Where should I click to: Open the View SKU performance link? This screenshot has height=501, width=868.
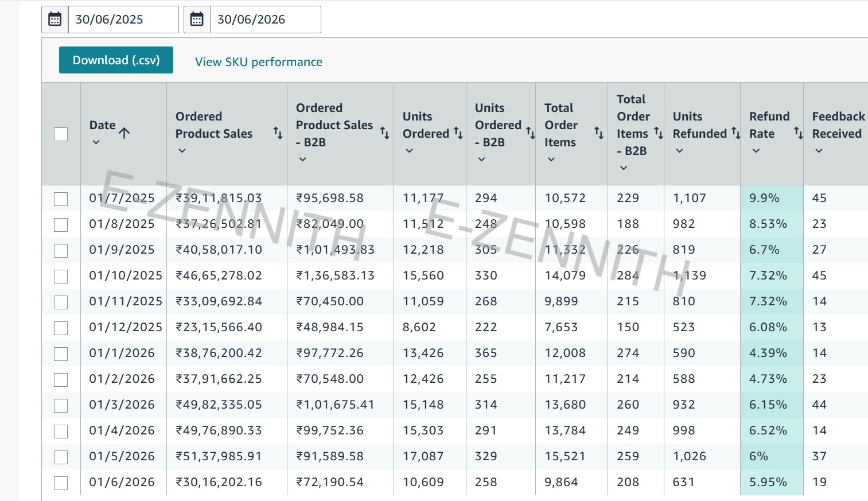tap(259, 62)
